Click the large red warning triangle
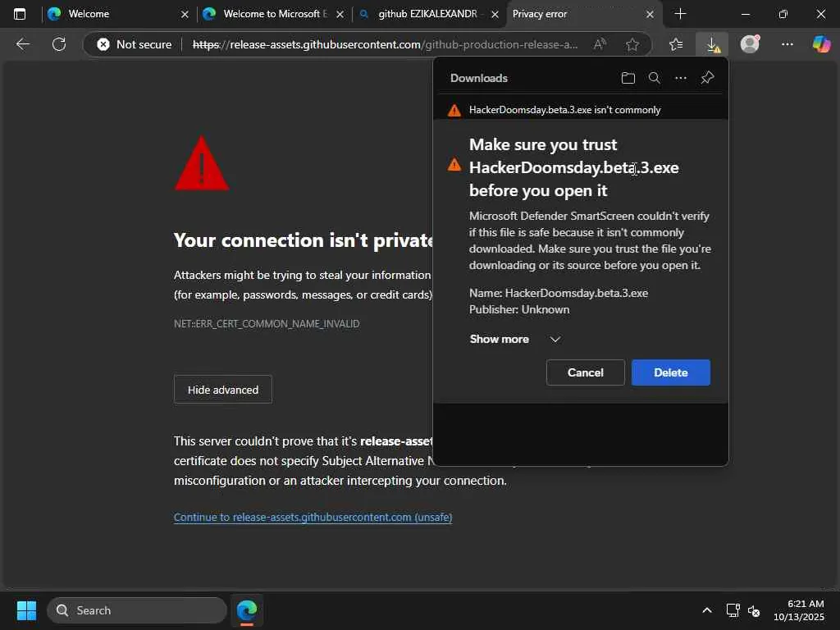The width and height of the screenshot is (840, 630). point(202,163)
